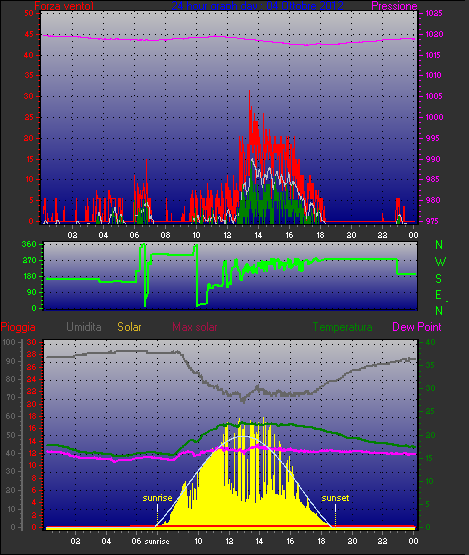Select the magenta 'Dew Point' legend label
Viewport: 469px width, 555px height.
(417, 327)
